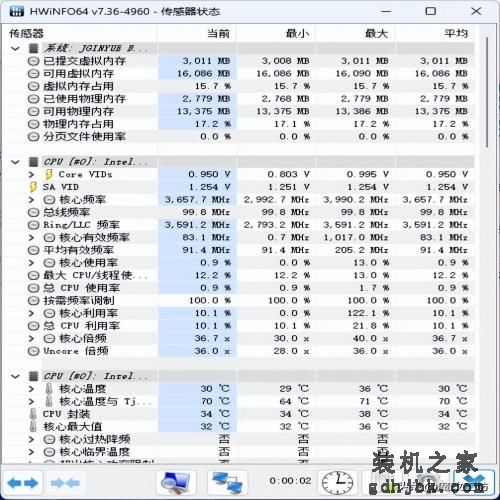500x500 pixels.
Task: Click the circle icon beside 分页文件使用率
Action: (x=33, y=137)
